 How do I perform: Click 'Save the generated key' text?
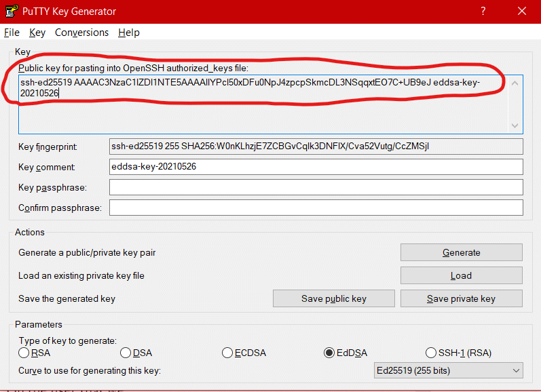(67, 298)
